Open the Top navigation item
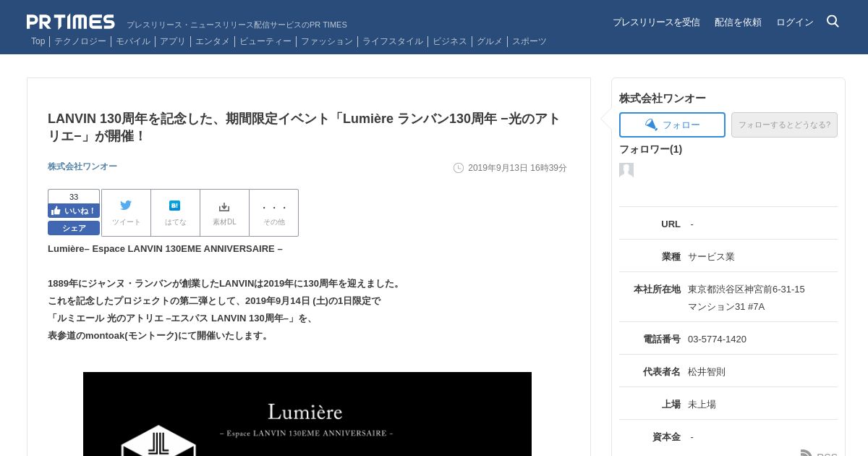The height and width of the screenshot is (456, 868). click(x=38, y=41)
